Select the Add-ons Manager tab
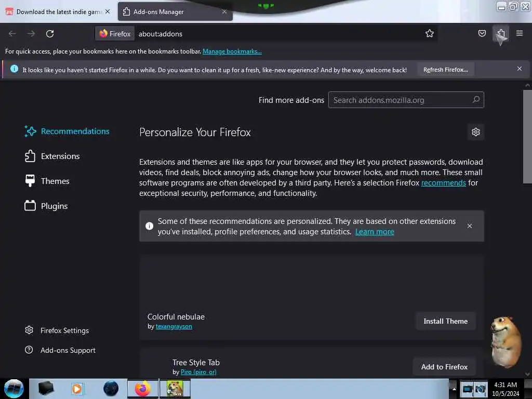Viewport: 532px width, 399px height. pos(175,11)
